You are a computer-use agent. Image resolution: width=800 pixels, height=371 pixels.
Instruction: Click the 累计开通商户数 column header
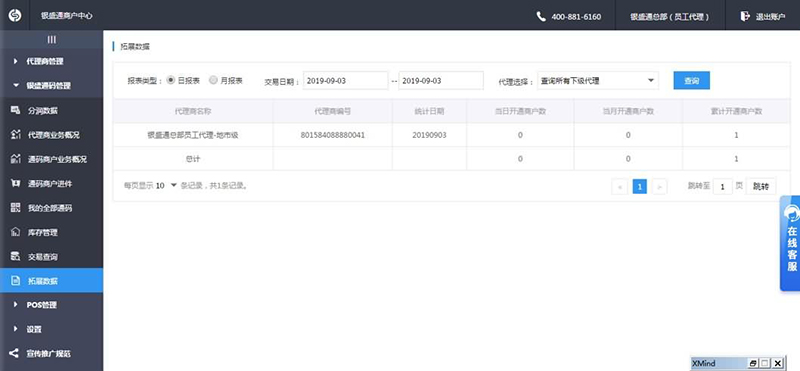point(736,111)
